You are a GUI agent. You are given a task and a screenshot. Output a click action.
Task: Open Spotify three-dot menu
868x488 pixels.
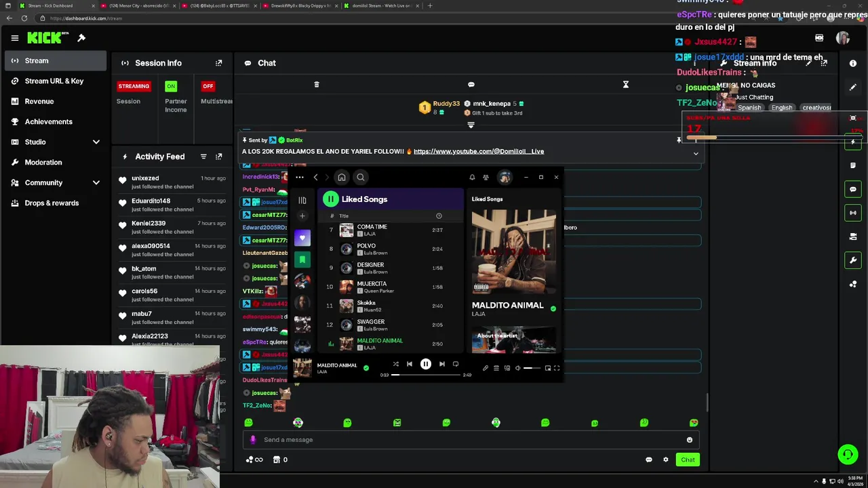tap(299, 178)
